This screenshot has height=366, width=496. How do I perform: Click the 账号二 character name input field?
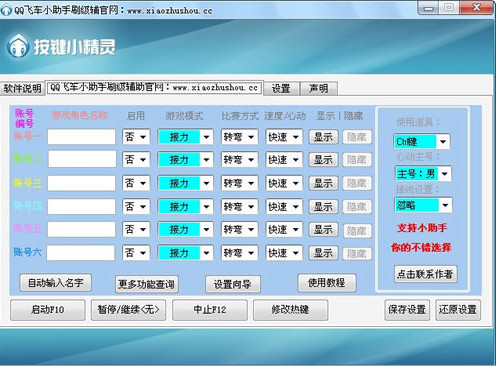pyautogui.click(x=82, y=159)
